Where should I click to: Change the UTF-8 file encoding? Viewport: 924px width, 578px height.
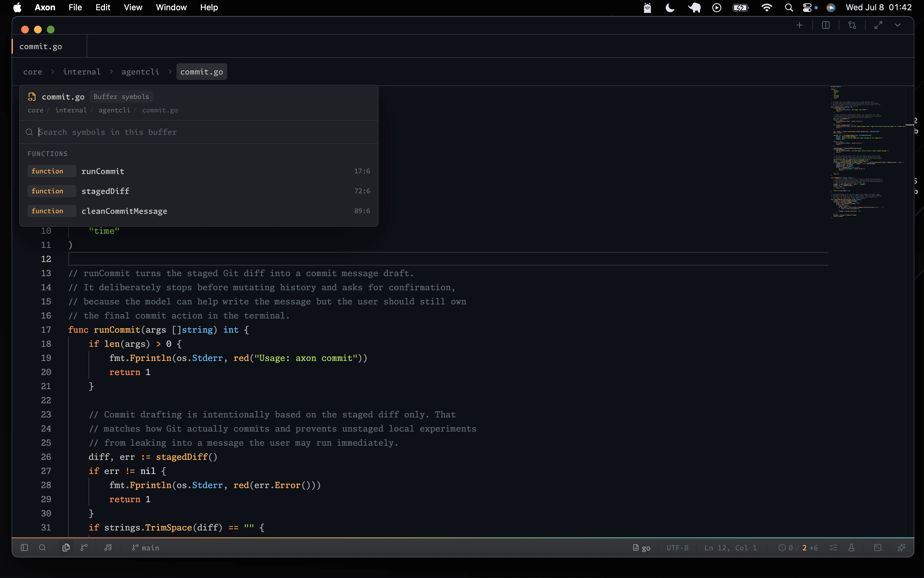677,547
